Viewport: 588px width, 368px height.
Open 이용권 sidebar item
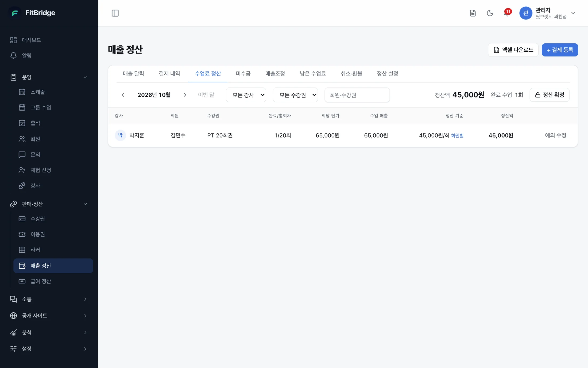click(53, 234)
